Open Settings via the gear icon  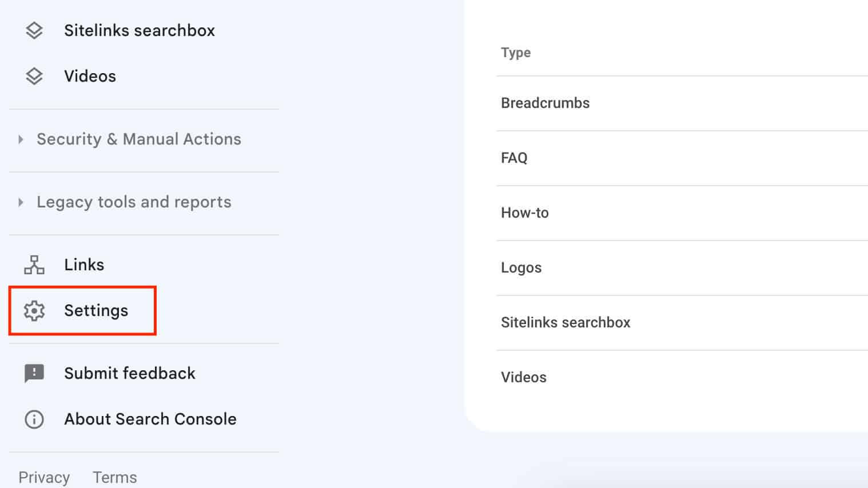[x=34, y=310]
